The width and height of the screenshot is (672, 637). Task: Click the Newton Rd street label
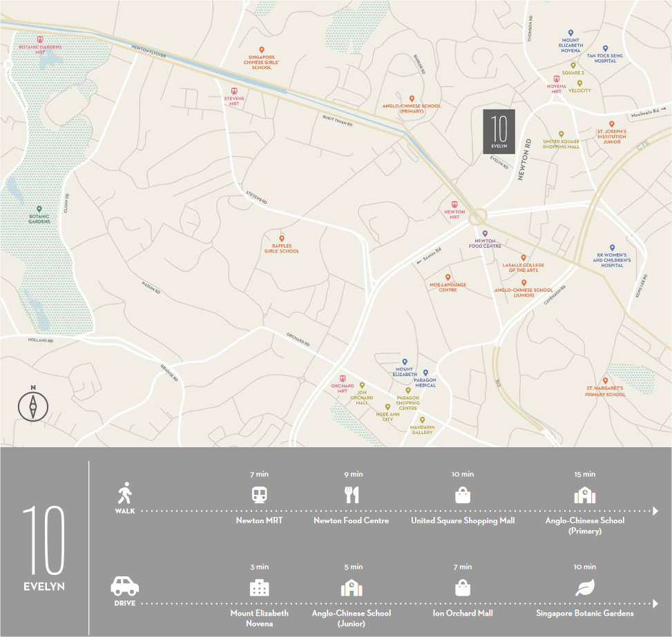pos(524,159)
